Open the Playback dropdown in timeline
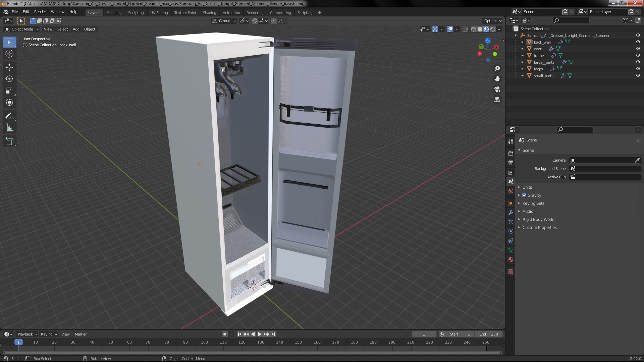This screenshot has height=362, width=644. (x=27, y=334)
